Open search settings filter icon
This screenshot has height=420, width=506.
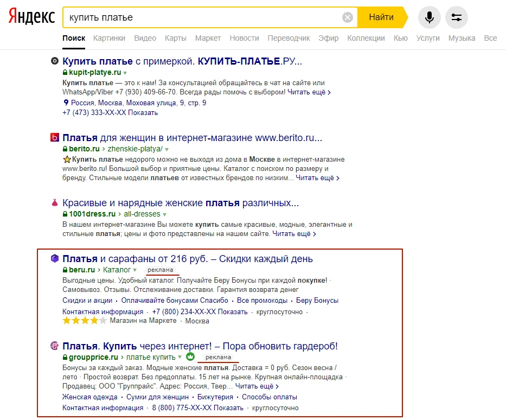pos(456,17)
